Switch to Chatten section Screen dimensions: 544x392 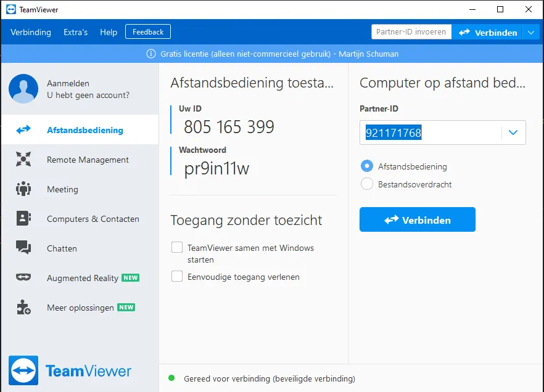80,248
